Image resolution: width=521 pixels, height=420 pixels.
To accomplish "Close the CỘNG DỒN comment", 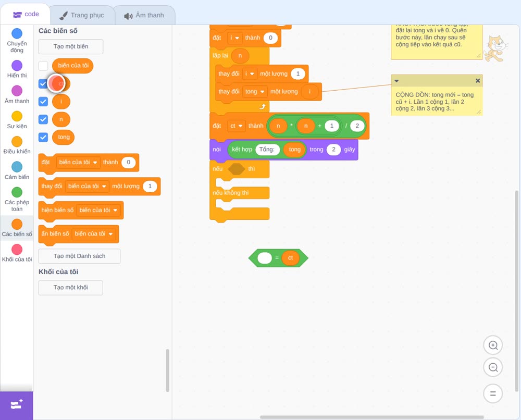I will point(477,81).
